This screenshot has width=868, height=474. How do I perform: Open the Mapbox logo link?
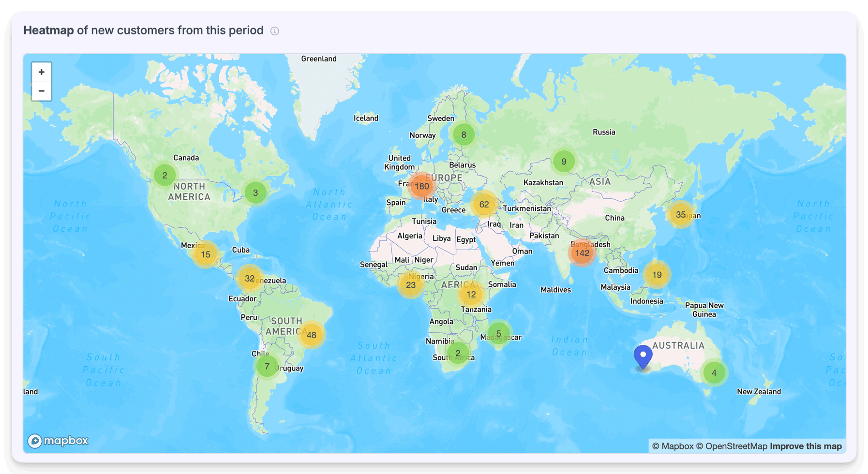click(58, 441)
